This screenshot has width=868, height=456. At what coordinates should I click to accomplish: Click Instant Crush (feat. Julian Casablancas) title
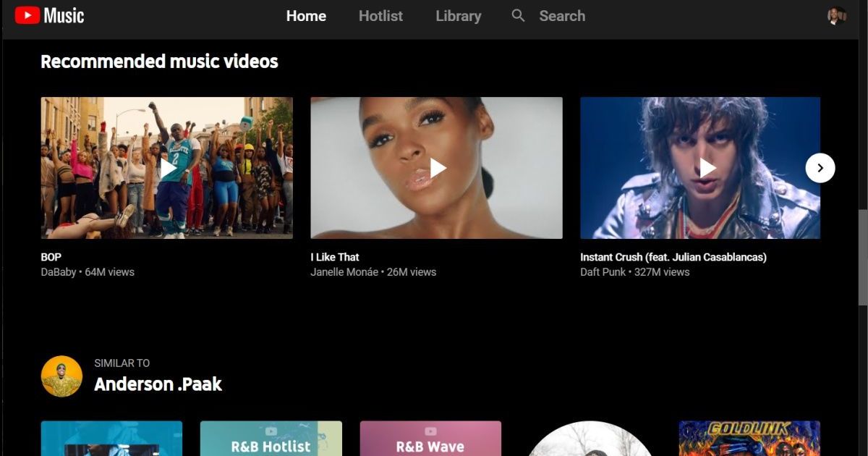click(x=673, y=257)
